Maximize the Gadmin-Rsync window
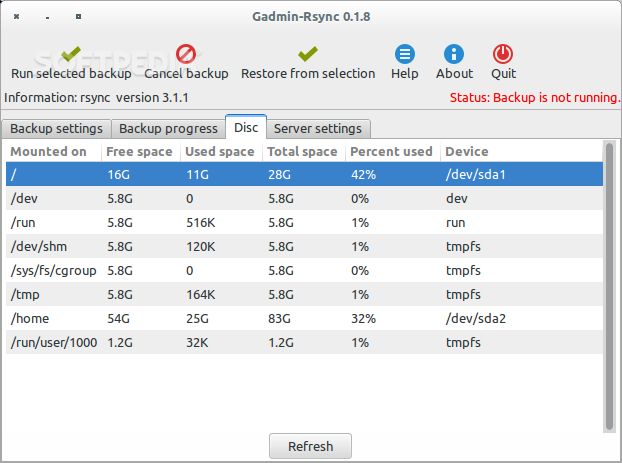 click(79, 17)
